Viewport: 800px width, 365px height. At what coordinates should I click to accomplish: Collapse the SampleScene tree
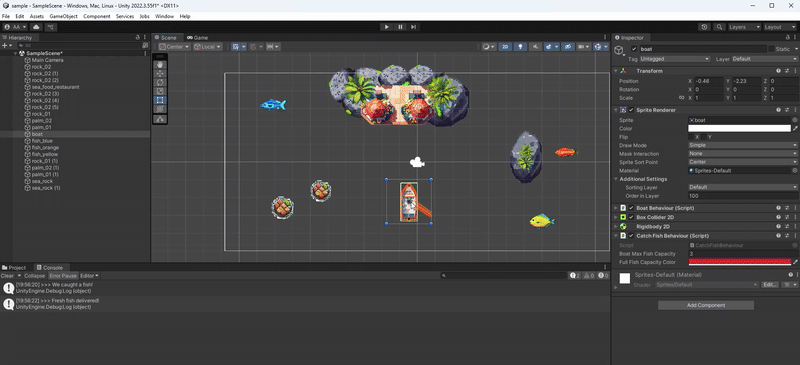[16, 53]
